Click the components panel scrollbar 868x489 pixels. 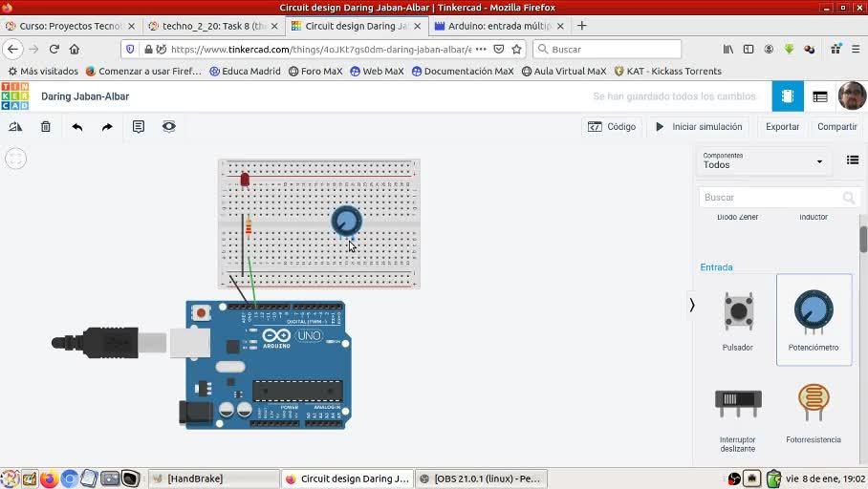pos(863,239)
